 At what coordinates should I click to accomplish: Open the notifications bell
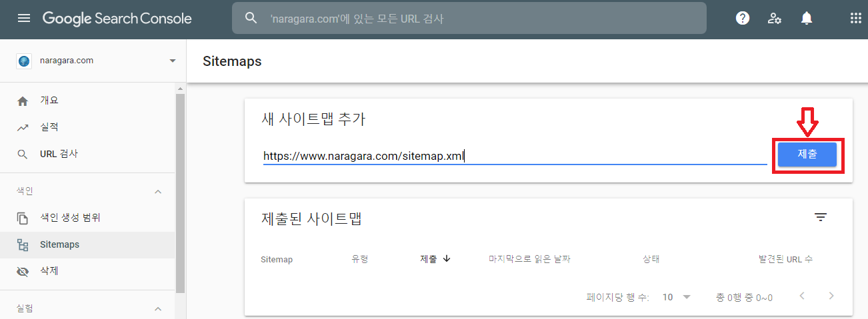pyautogui.click(x=807, y=18)
